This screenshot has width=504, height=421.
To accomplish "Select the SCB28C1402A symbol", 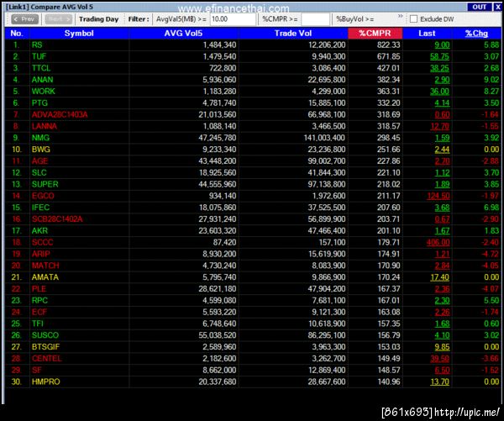I will [x=57, y=219].
